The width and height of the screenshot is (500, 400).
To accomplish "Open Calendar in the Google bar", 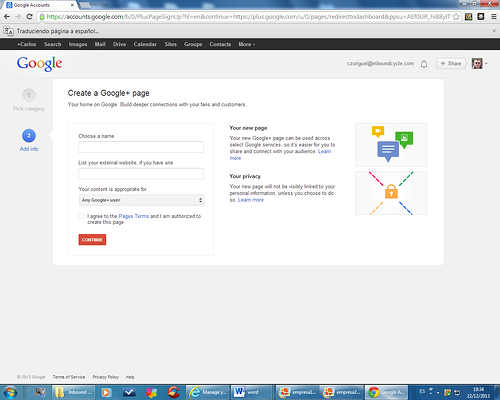I will pyautogui.click(x=145, y=44).
